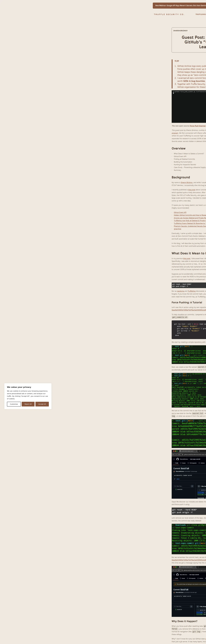Click the 'Why Does it Happen?' heading
The image size is (206, 644).
pos(185,621)
